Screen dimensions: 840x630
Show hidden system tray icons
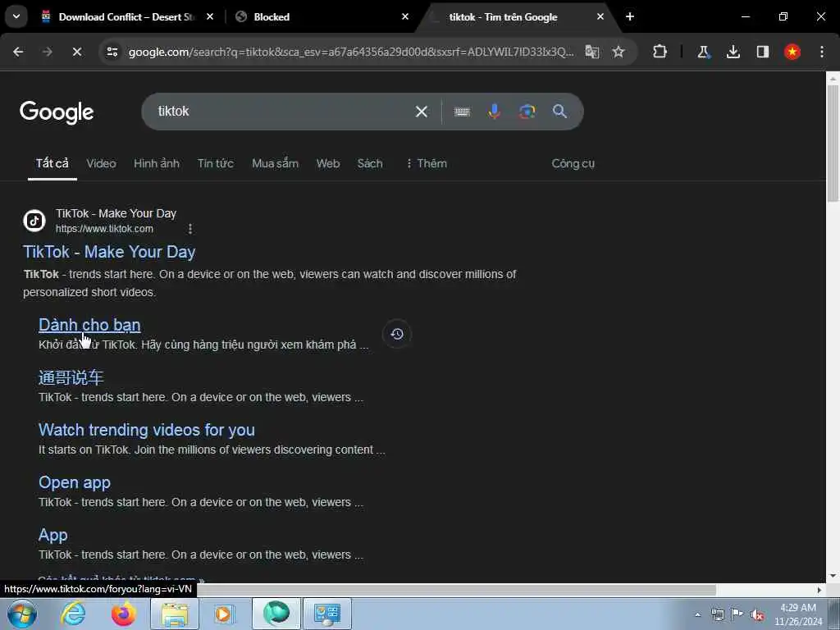697,614
